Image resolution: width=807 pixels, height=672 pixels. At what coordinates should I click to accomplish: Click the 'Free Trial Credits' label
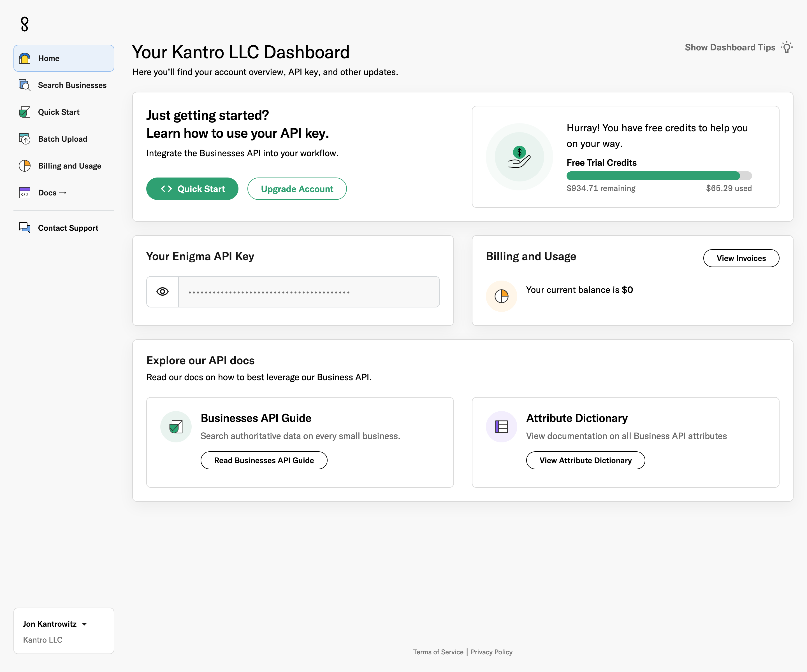pyautogui.click(x=601, y=162)
